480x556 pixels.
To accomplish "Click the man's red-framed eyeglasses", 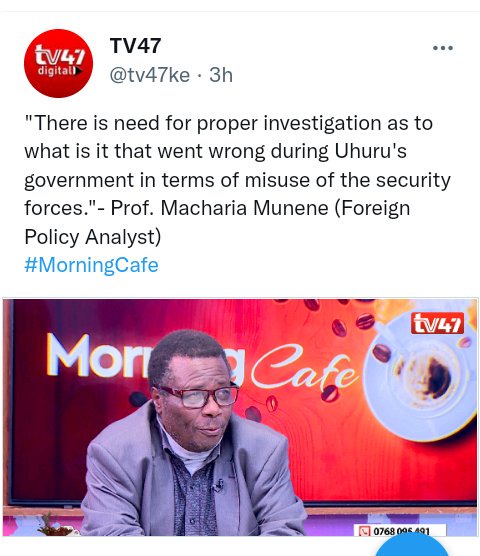I will click(197, 396).
